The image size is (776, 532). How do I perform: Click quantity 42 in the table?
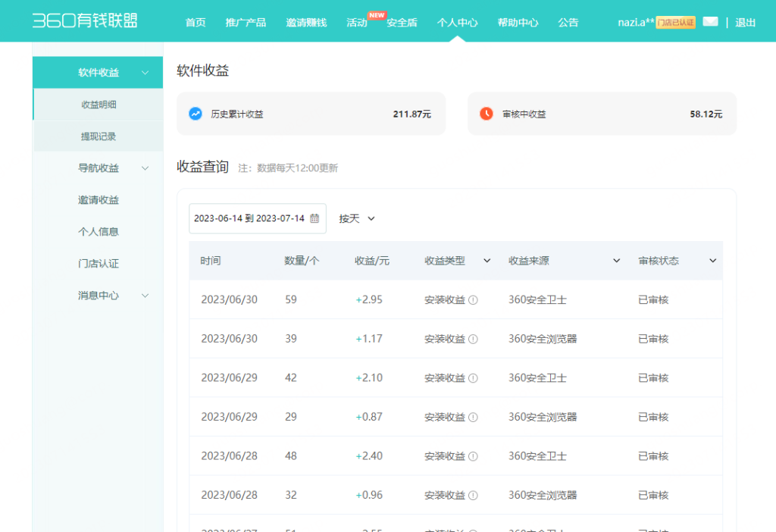click(291, 378)
